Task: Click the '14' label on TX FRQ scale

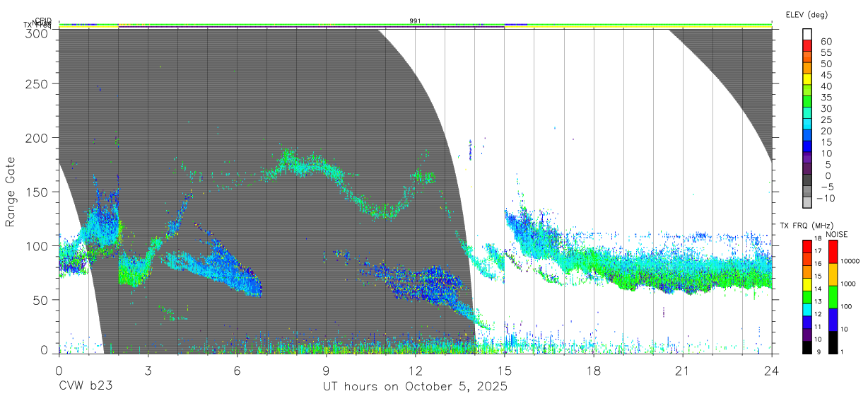Action: tap(817, 289)
